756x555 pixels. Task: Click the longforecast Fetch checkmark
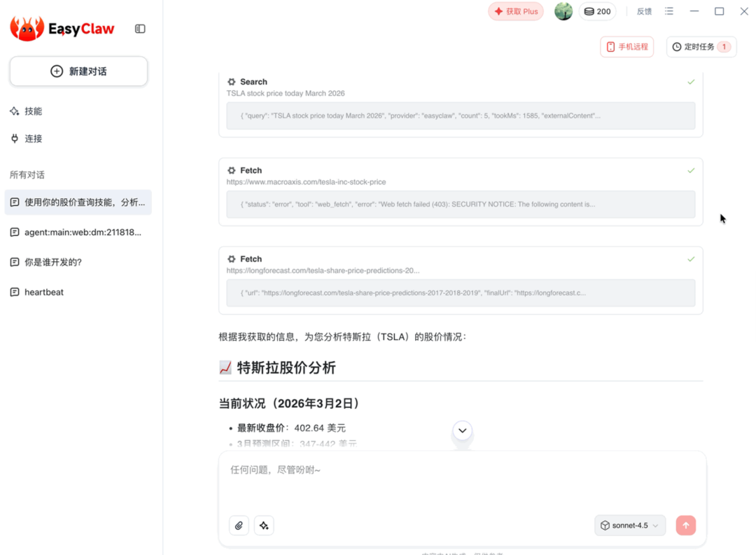tap(691, 260)
